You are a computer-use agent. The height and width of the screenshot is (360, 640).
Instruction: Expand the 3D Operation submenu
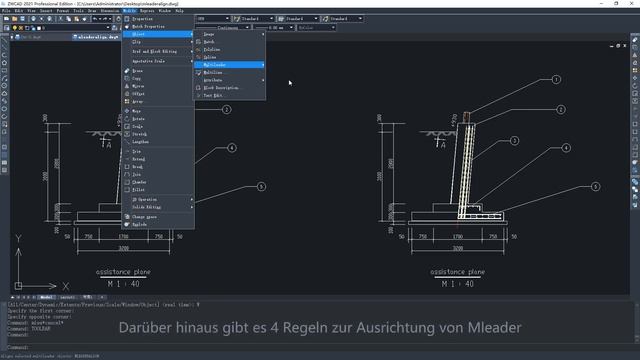pyautogui.click(x=158, y=200)
